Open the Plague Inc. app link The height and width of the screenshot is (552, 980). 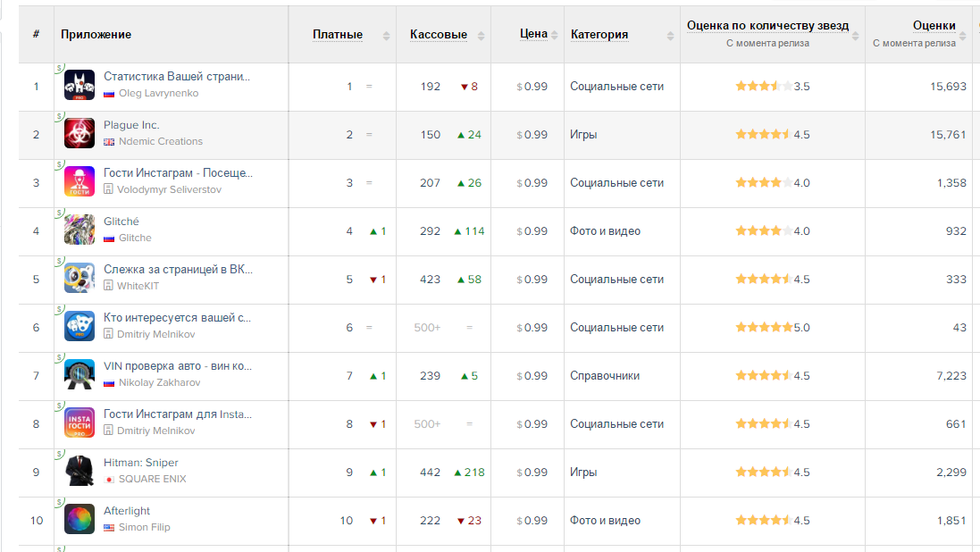(131, 125)
